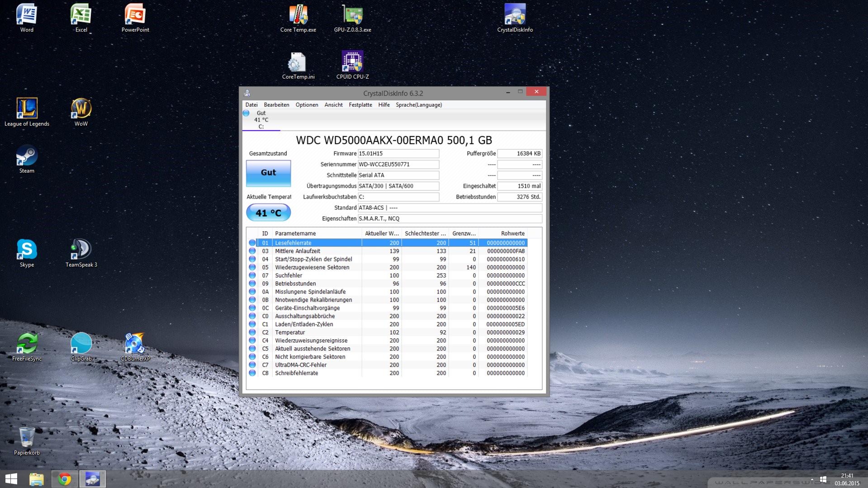Viewport: 868px width, 488px height.
Task: Click the Puffergröße value 16384 KB
Action: click(x=519, y=154)
